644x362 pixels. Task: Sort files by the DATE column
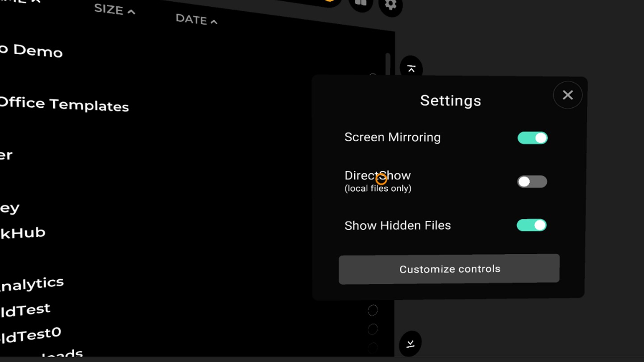tap(196, 19)
